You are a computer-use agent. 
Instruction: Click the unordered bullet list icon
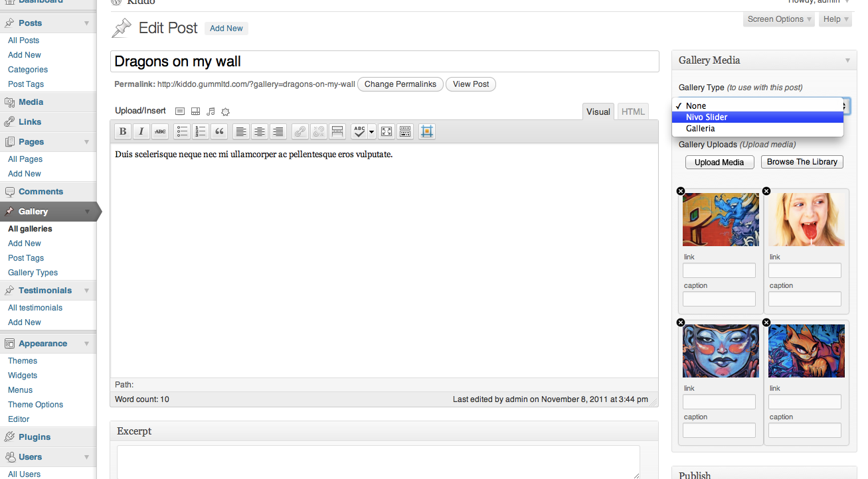pos(182,131)
